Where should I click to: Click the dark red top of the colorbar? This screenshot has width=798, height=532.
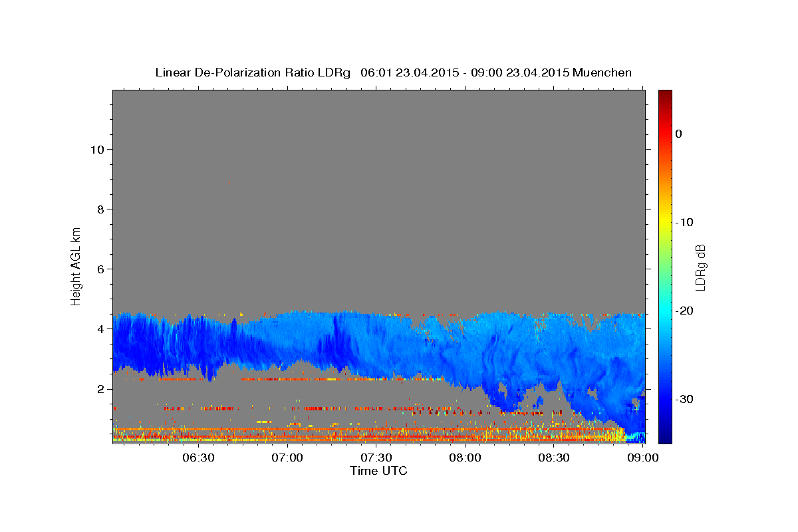click(665, 96)
